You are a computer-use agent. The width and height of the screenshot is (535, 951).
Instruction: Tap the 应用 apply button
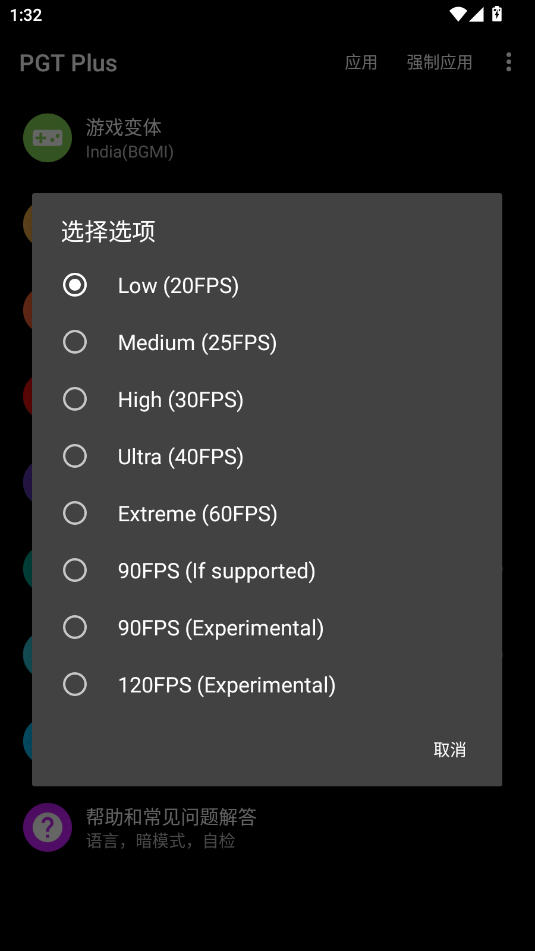[x=361, y=62]
